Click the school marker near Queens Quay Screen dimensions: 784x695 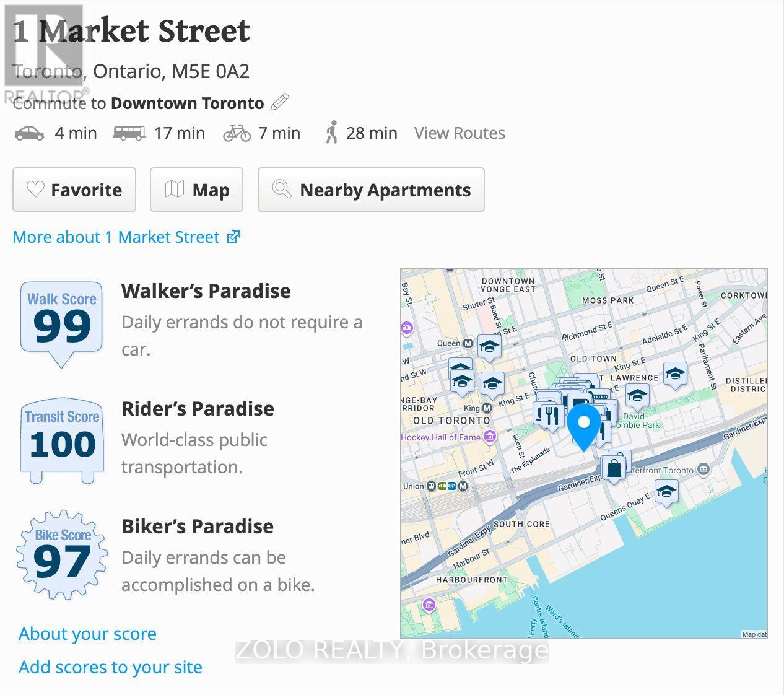pos(666,492)
